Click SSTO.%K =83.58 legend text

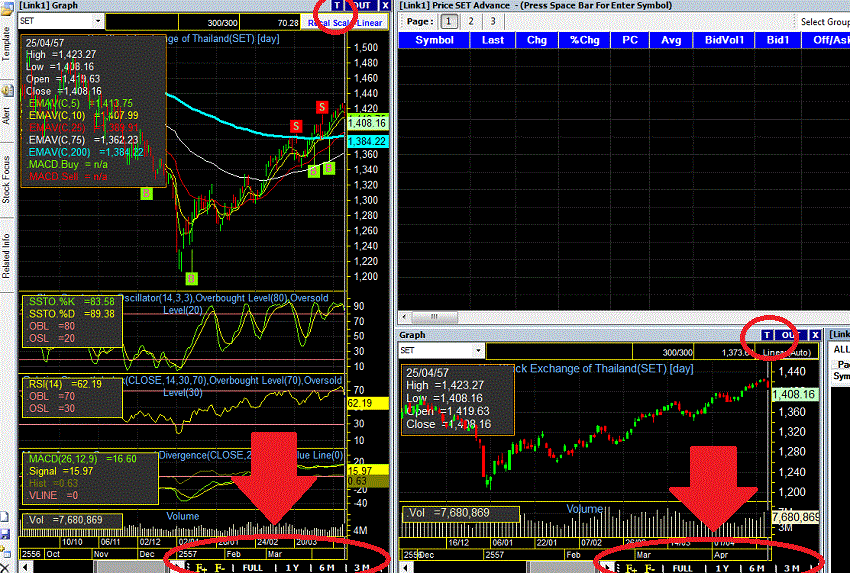tap(72, 301)
